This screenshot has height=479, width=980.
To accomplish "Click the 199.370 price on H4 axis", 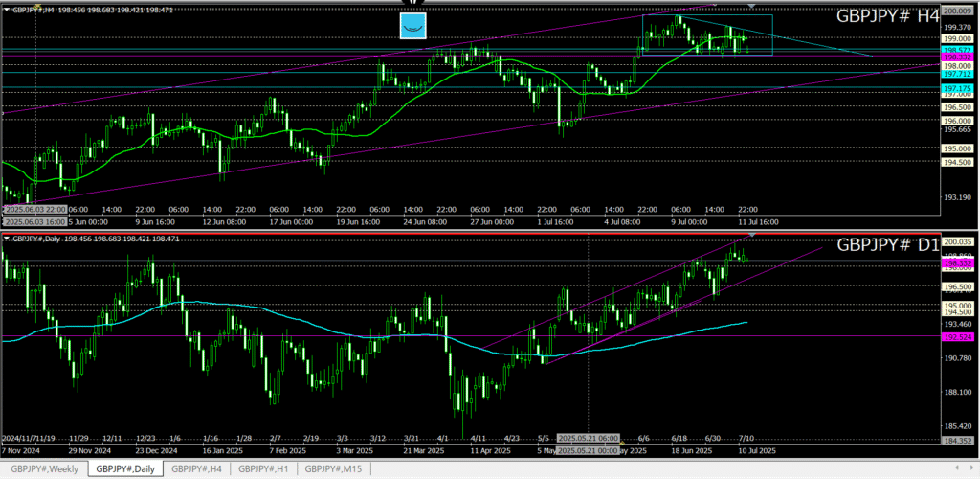I will click(957, 27).
